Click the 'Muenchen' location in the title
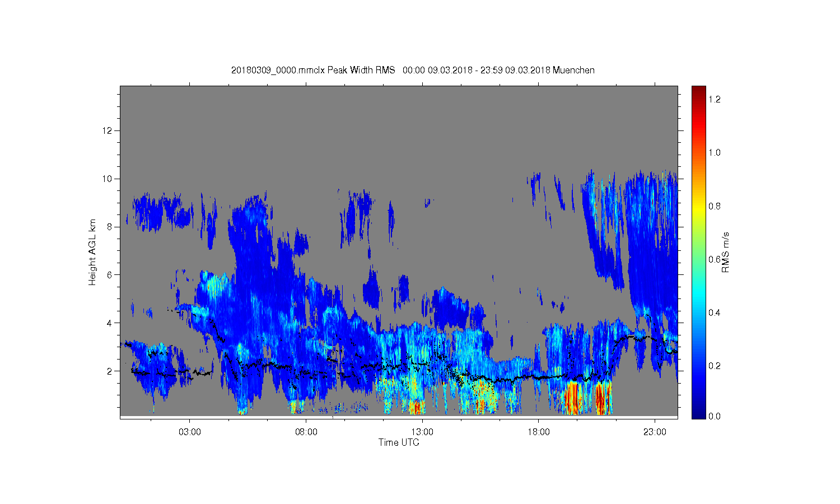 tap(573, 70)
